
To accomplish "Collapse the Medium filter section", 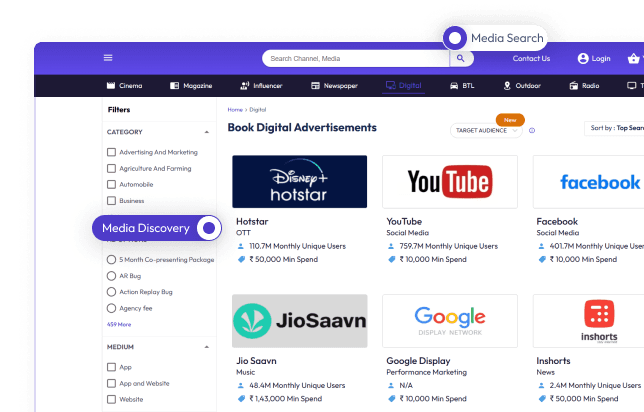I will (207, 347).
